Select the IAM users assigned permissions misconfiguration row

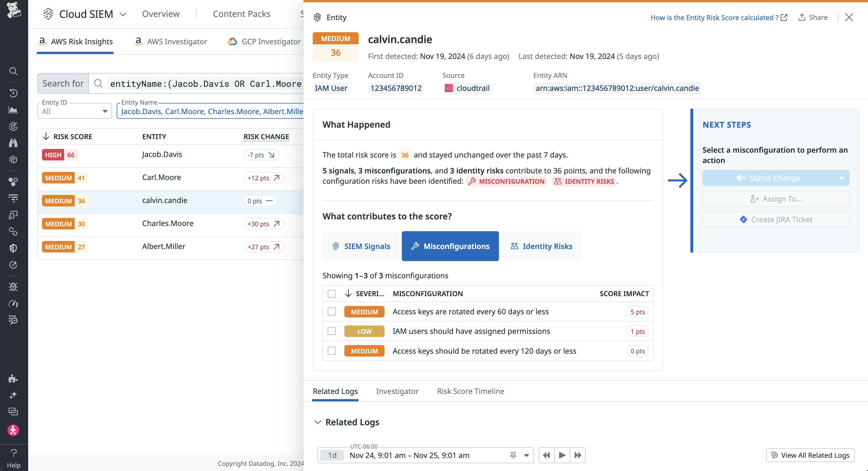point(332,331)
